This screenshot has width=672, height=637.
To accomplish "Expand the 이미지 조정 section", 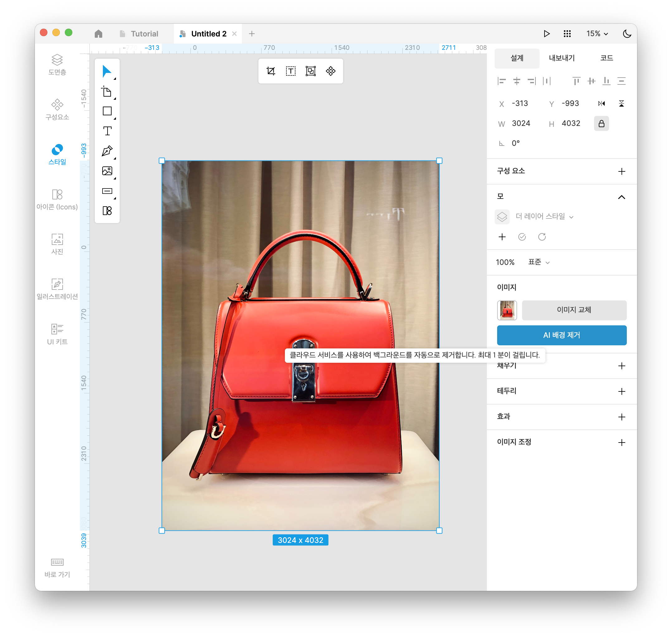I will pos(621,442).
